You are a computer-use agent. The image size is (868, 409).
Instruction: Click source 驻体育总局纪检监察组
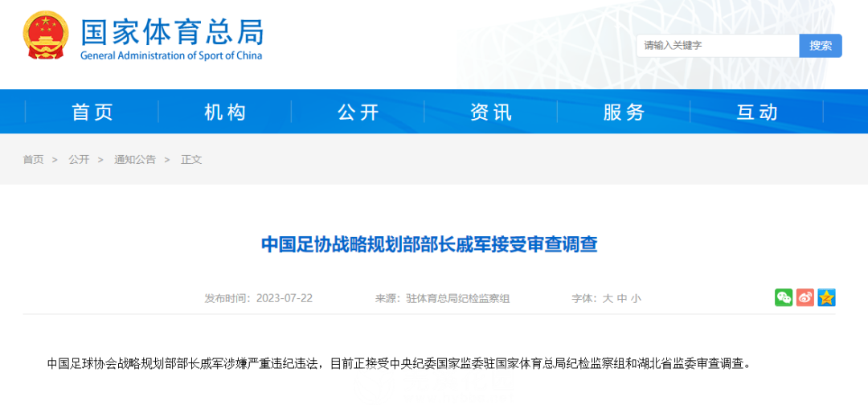457,298
